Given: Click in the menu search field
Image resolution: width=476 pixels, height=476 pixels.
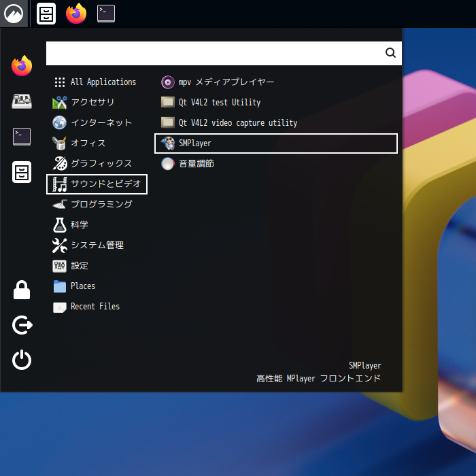Looking at the screenshot, I should click(224, 53).
